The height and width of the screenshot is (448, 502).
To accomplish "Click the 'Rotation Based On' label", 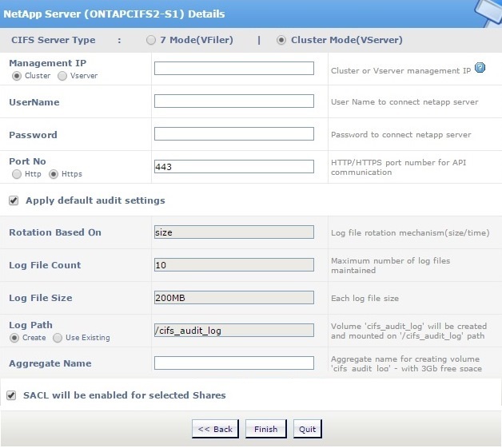I will 55,232.
